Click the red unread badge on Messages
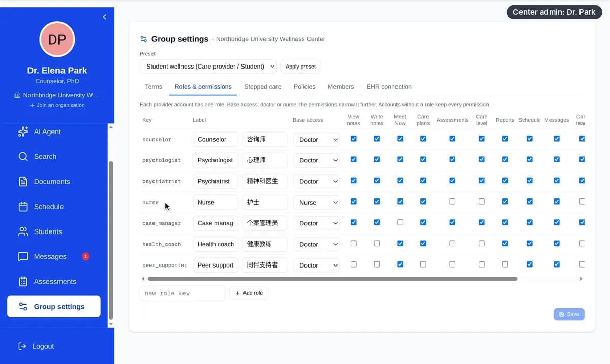This screenshot has height=364, width=610. point(86,256)
